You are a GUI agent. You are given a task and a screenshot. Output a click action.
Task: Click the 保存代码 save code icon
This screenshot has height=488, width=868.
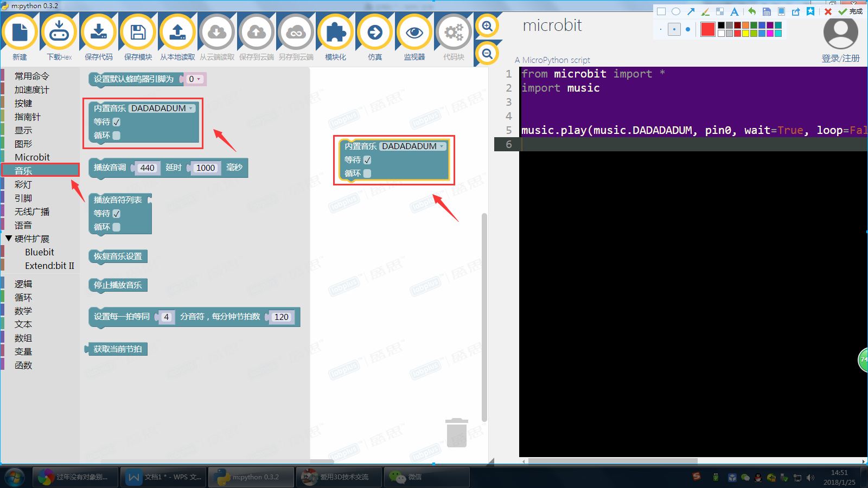tap(99, 33)
